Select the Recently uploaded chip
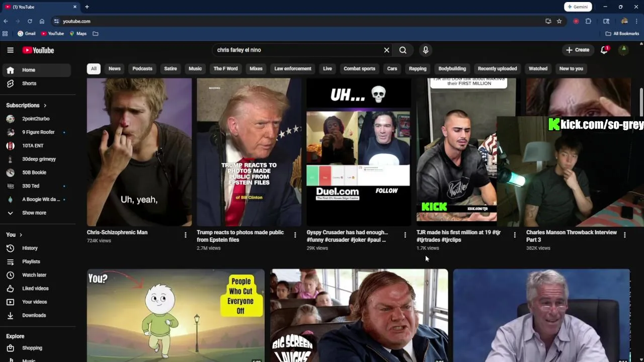Image resolution: width=644 pixels, height=362 pixels. coord(497,68)
